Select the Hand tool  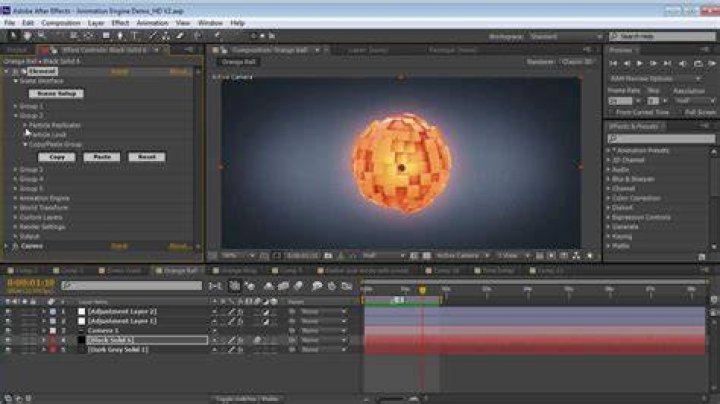27,36
